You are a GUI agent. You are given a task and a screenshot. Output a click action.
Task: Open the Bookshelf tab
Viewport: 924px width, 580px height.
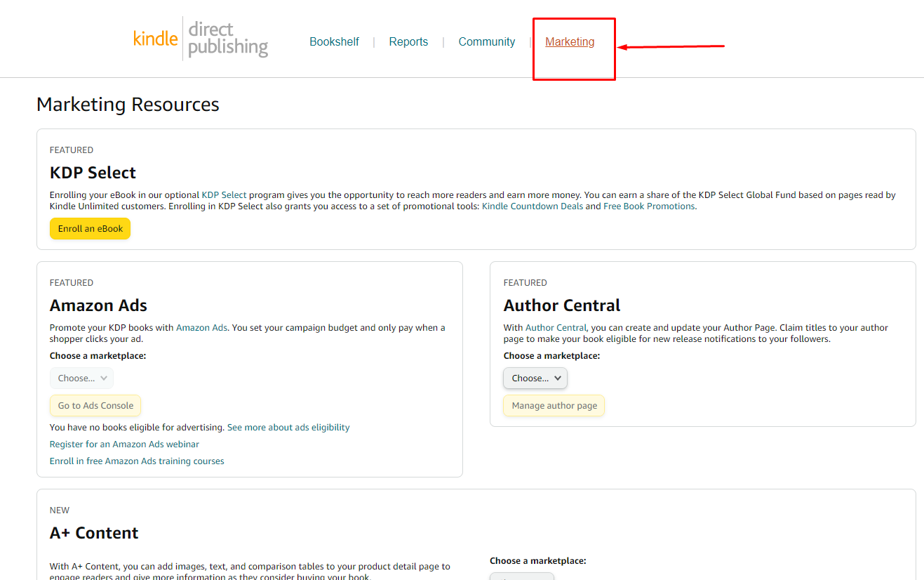pyautogui.click(x=334, y=42)
